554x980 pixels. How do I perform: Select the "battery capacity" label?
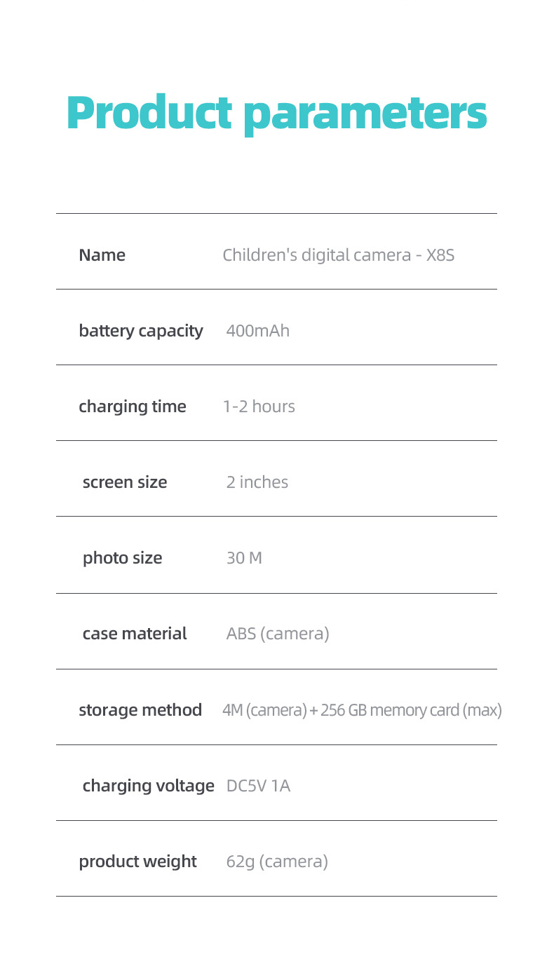[141, 331]
